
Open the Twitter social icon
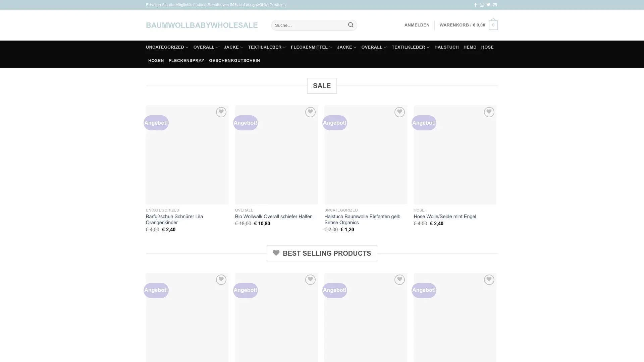488,5
